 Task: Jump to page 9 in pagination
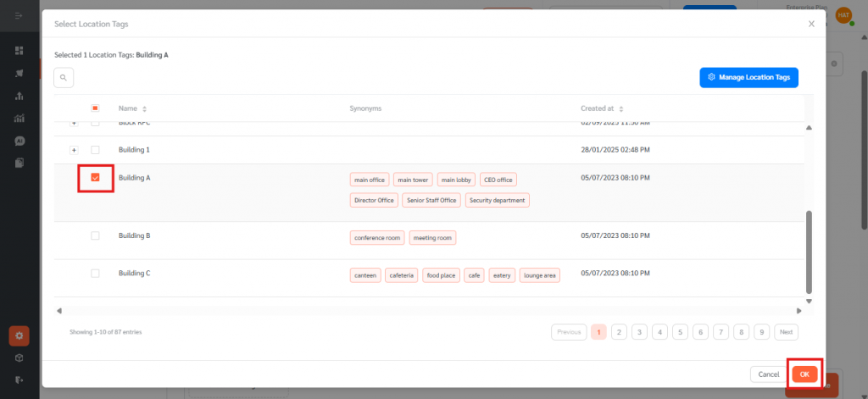pyautogui.click(x=761, y=332)
